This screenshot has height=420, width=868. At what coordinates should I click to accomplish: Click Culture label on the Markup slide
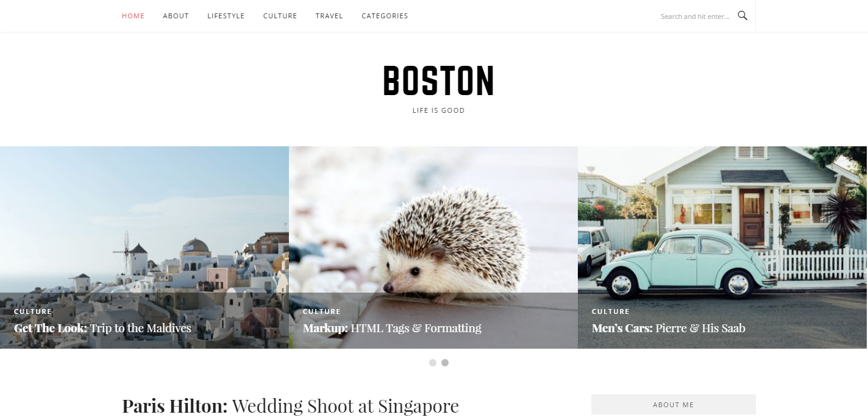322,311
